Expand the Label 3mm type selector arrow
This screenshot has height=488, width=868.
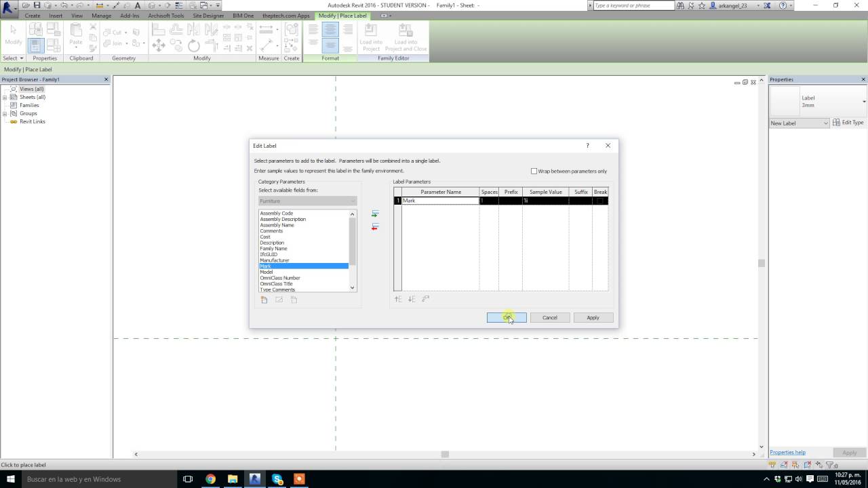pos(864,102)
